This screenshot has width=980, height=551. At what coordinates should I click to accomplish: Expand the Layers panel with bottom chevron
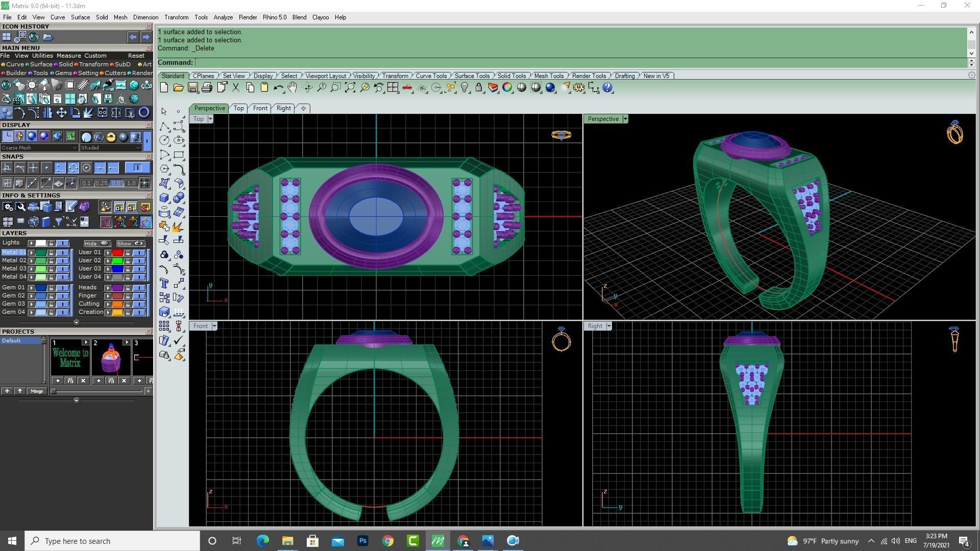coord(77,322)
